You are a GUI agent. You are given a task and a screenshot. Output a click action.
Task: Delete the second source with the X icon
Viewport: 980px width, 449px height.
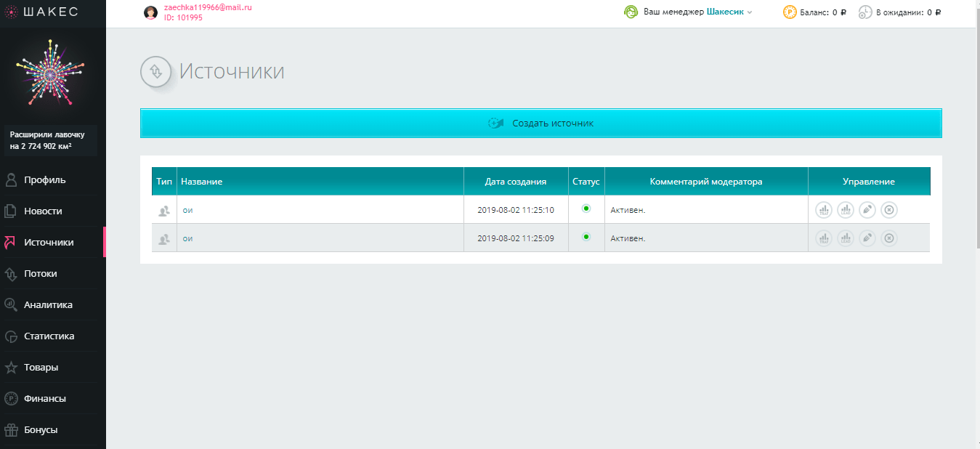pos(889,238)
